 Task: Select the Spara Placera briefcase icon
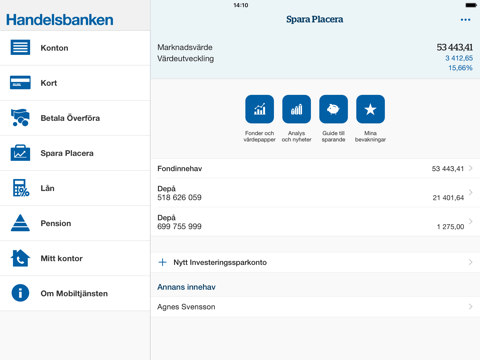[x=20, y=153]
